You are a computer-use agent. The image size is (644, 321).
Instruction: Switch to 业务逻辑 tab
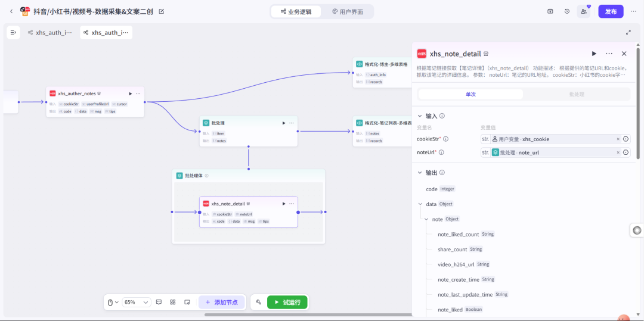click(296, 11)
